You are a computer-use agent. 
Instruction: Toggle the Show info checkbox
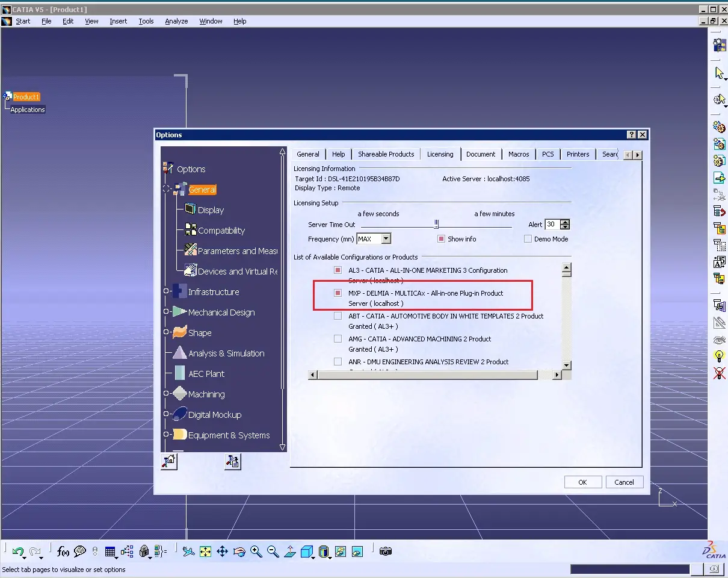pyautogui.click(x=441, y=239)
